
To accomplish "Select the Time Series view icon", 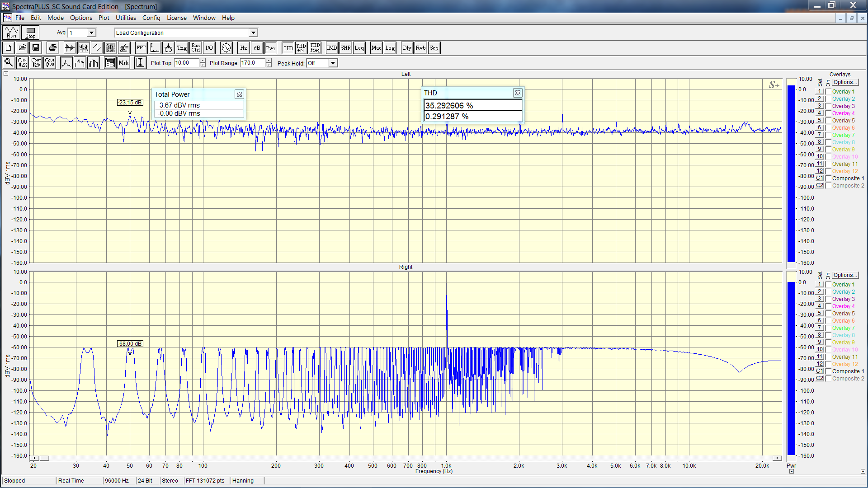I will 69,48.
